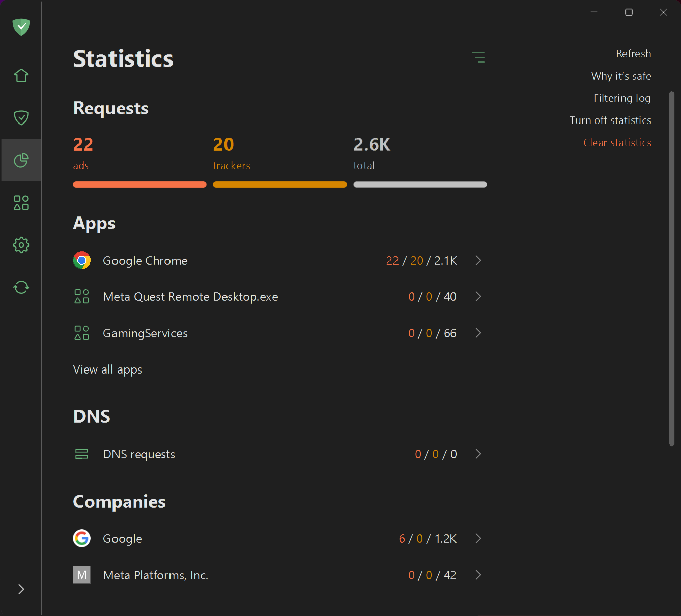681x616 pixels.
Task: Open AdGuard settings with the gear icon
Action: (21, 244)
